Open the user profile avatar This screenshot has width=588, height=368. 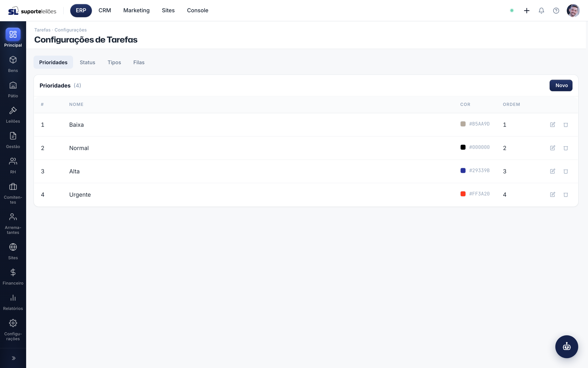pyautogui.click(x=573, y=10)
